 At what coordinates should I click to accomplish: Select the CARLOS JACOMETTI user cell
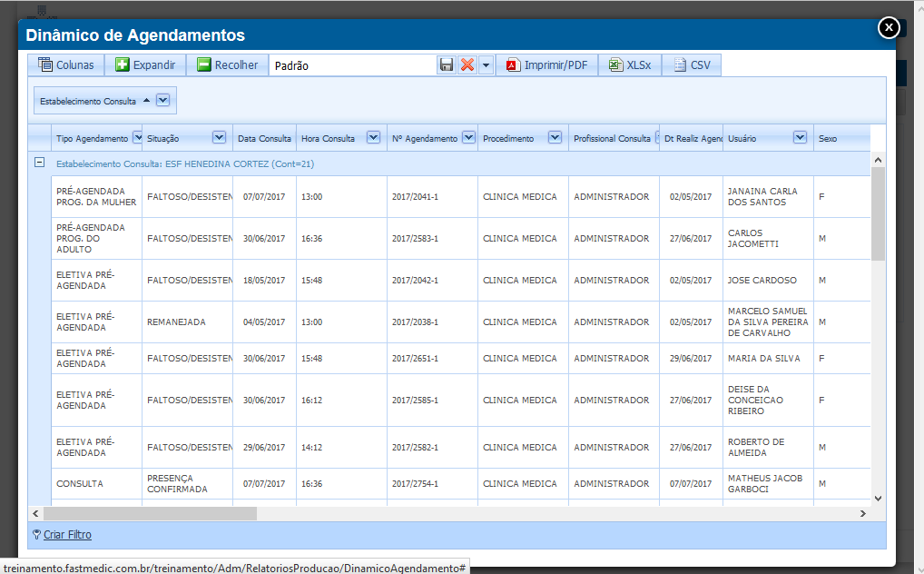point(768,238)
